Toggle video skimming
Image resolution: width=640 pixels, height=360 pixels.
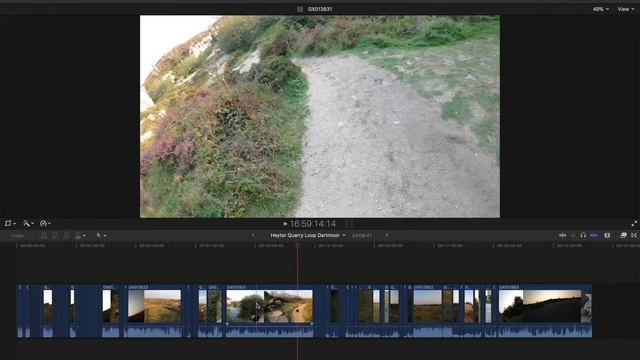(x=562, y=236)
